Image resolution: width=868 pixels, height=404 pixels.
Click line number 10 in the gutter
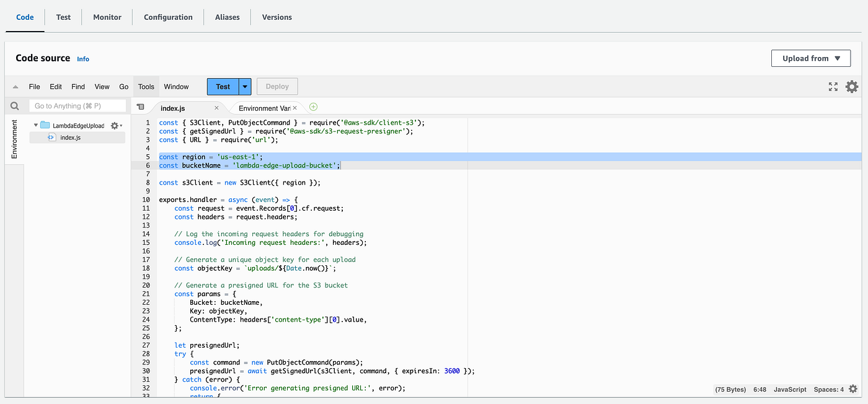coord(146,200)
